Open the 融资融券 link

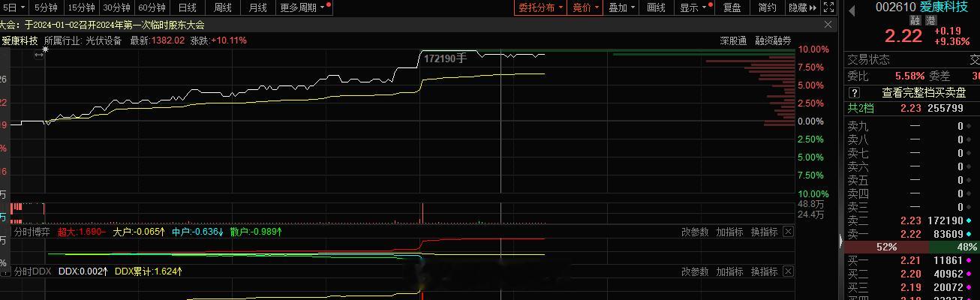773,40
